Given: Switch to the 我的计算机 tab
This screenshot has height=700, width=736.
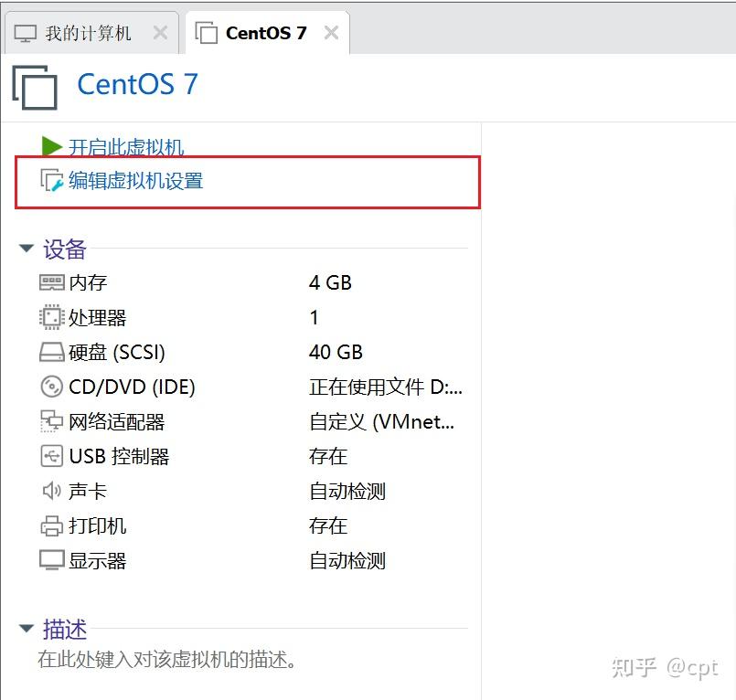Looking at the screenshot, I should (x=91, y=33).
